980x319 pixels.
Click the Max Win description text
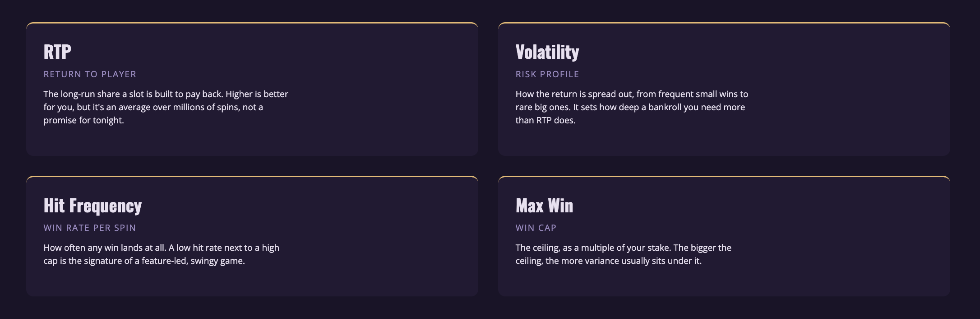point(624,254)
